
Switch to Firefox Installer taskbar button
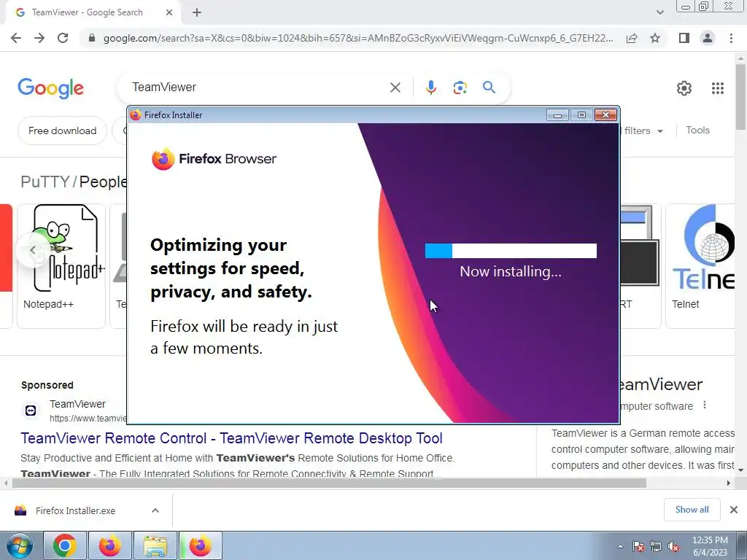201,545
